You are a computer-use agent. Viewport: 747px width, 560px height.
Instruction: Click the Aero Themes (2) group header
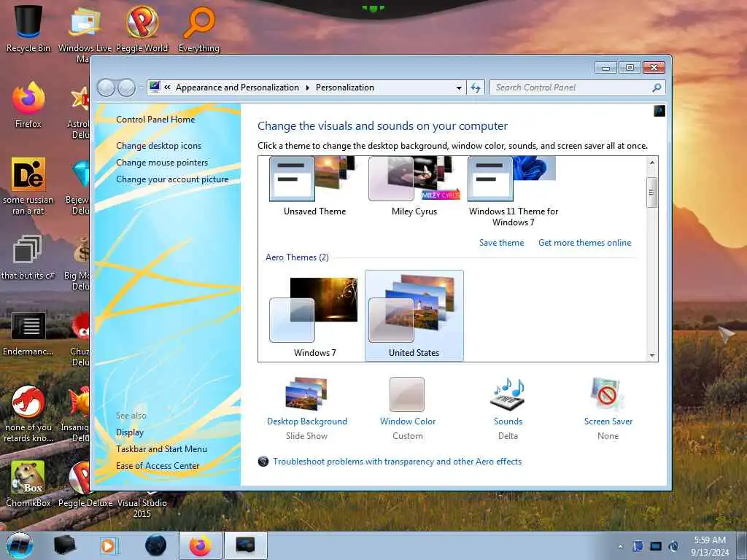click(x=297, y=257)
